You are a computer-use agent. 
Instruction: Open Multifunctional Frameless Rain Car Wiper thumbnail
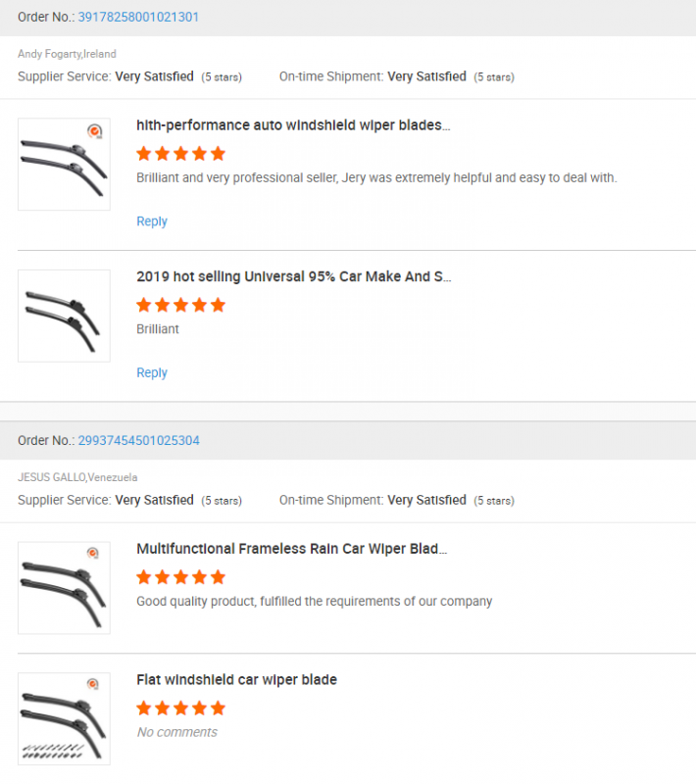click(x=64, y=588)
